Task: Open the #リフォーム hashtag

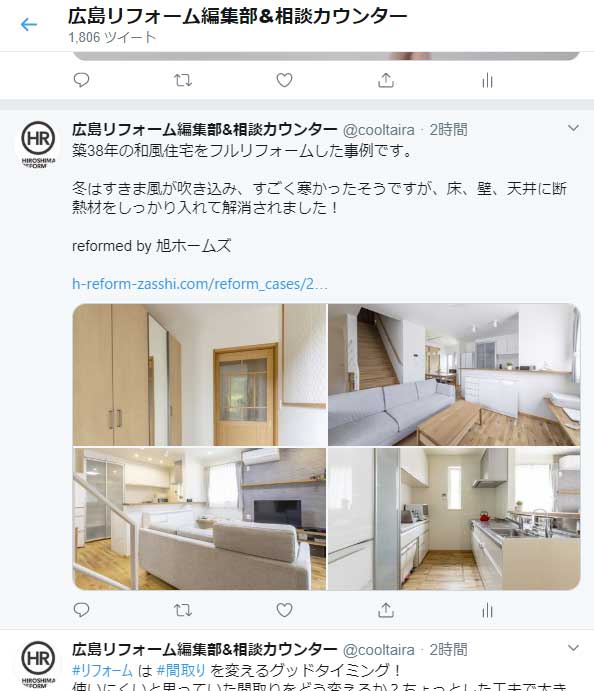Action: 102,670
